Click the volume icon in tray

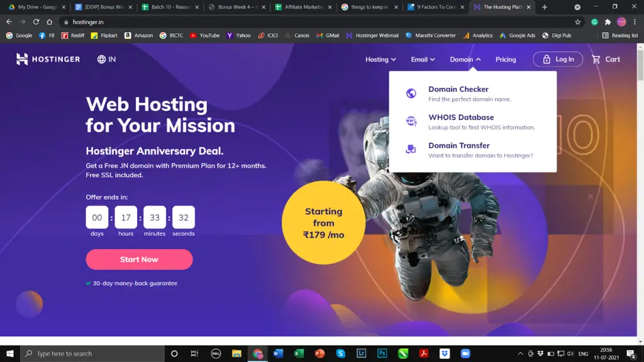(x=570, y=353)
